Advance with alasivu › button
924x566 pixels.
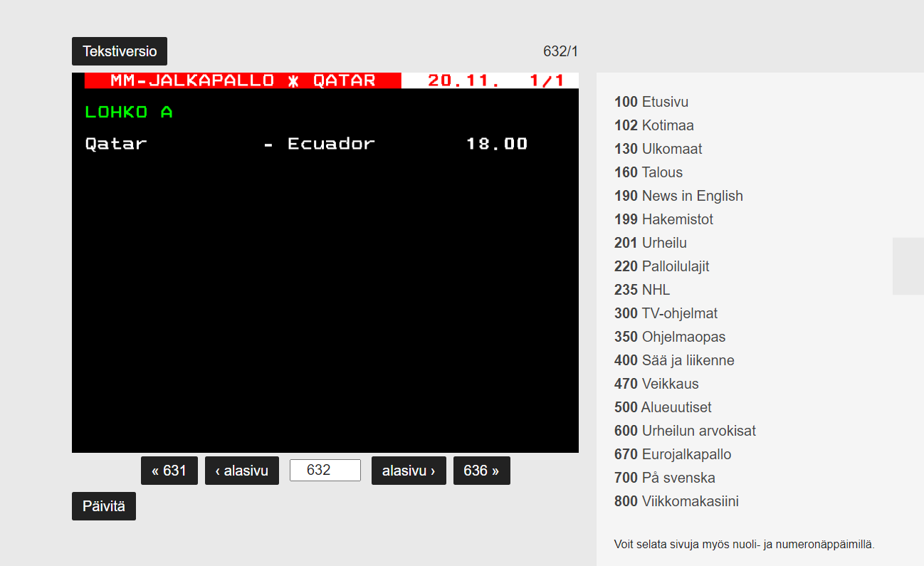(409, 471)
